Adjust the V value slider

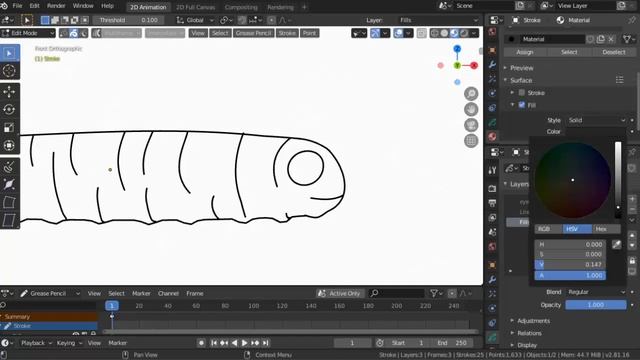(x=570, y=265)
